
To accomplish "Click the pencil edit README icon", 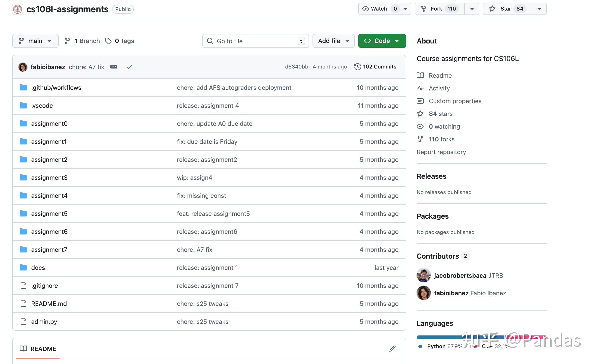I will [x=392, y=349].
